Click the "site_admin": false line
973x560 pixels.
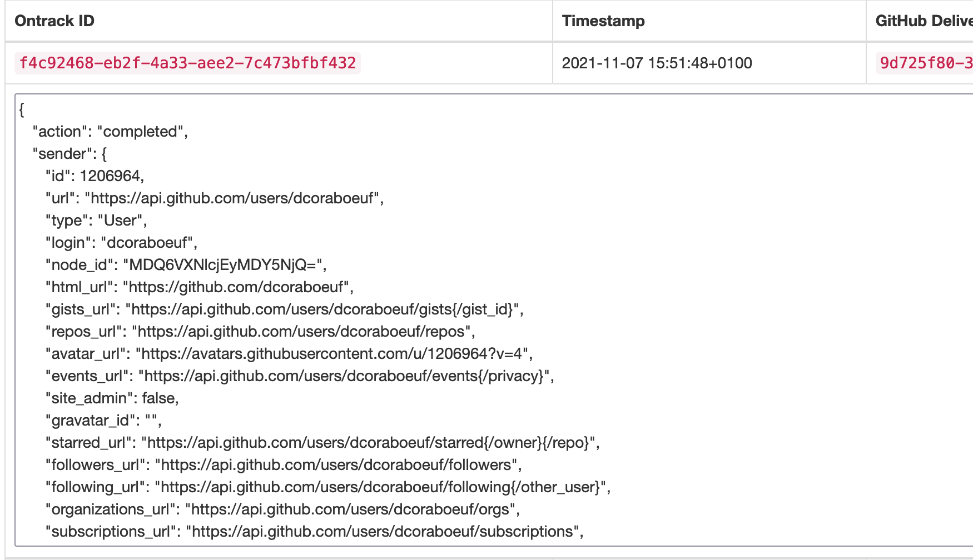click(112, 398)
